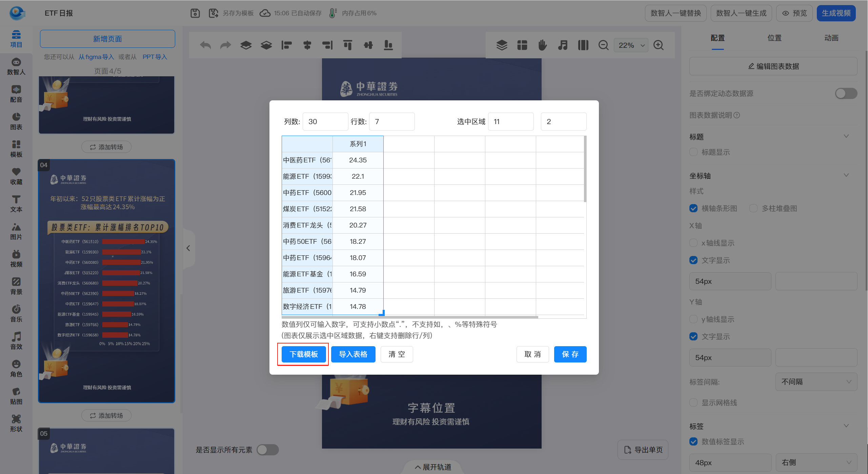Click the music note toolbar icon
Viewport: 868px width, 474px height.
click(x=563, y=45)
